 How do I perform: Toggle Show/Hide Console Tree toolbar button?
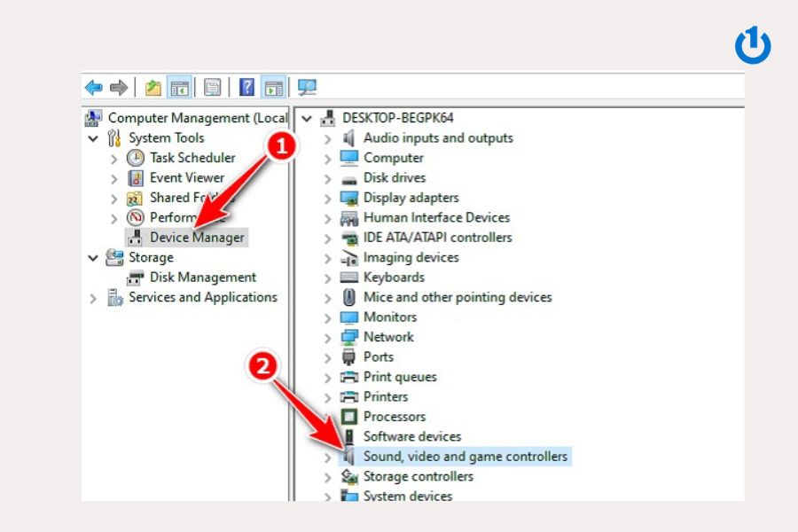[x=180, y=87]
